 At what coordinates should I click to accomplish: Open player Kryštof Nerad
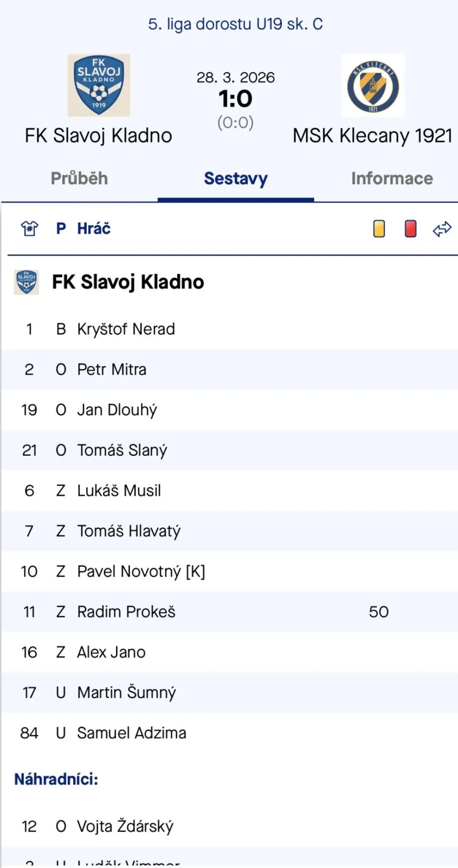(x=126, y=329)
